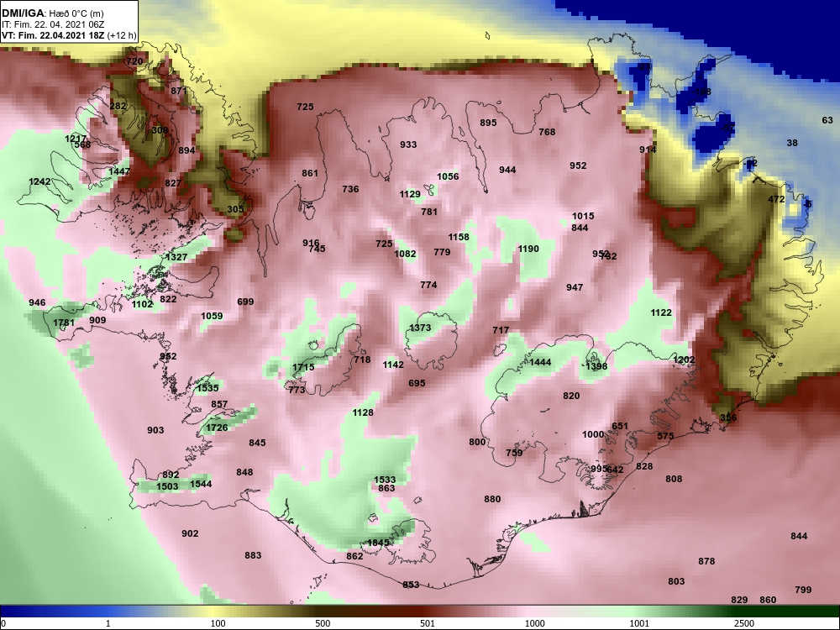The image size is (840, 630).
Task: Select the 895 value label
Action: 488,123
